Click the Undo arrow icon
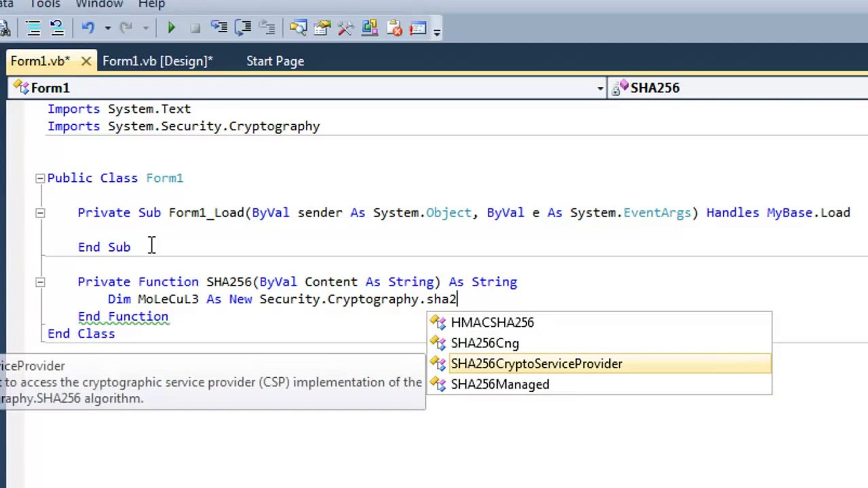 (x=88, y=28)
